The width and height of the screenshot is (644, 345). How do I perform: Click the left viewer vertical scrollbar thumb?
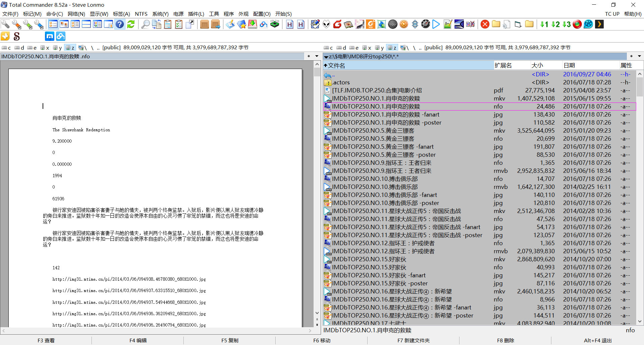pos(317,72)
